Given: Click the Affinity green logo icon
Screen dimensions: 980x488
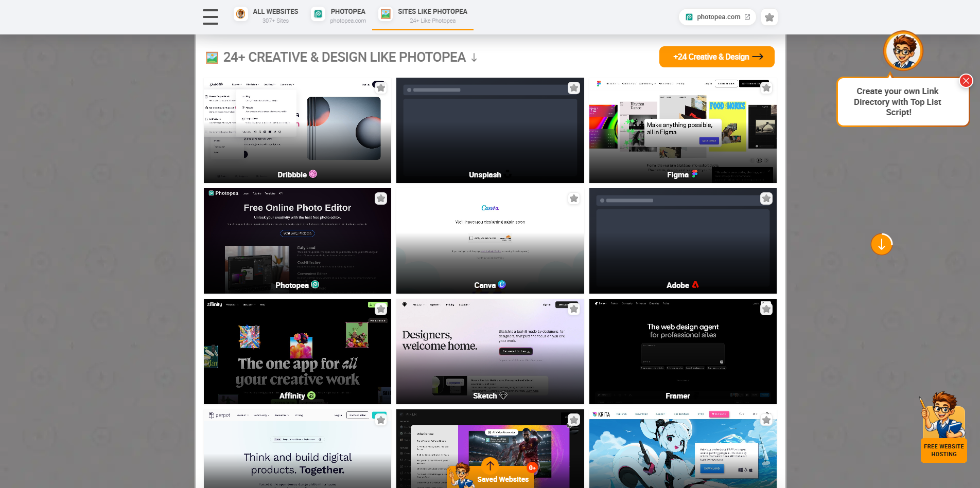Looking at the screenshot, I should pos(311,395).
